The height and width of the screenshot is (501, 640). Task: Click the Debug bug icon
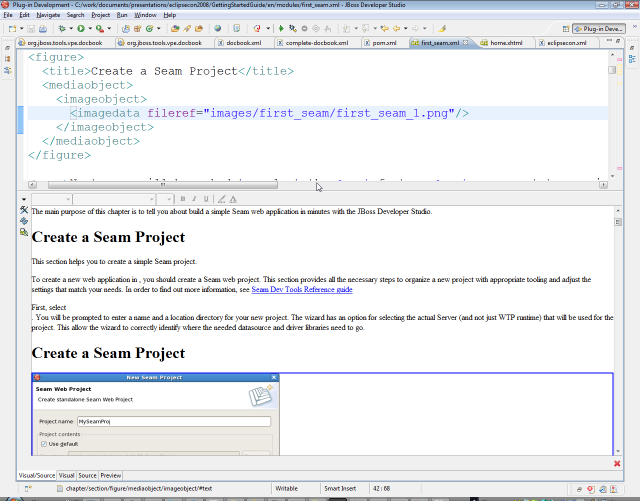(x=62, y=29)
